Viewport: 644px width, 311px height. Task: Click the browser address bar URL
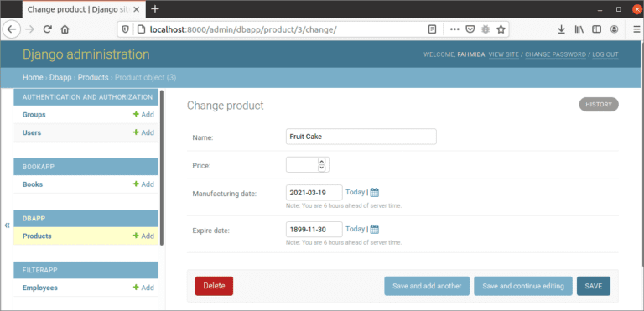243,29
